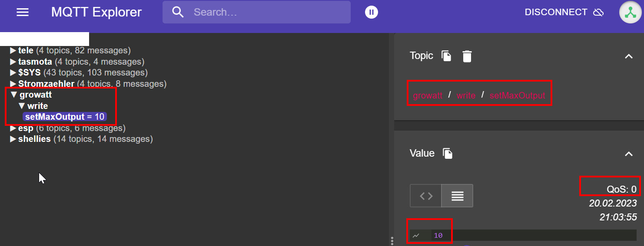The height and width of the screenshot is (246, 644).
Task: Copy the value to clipboard
Action: tap(448, 154)
